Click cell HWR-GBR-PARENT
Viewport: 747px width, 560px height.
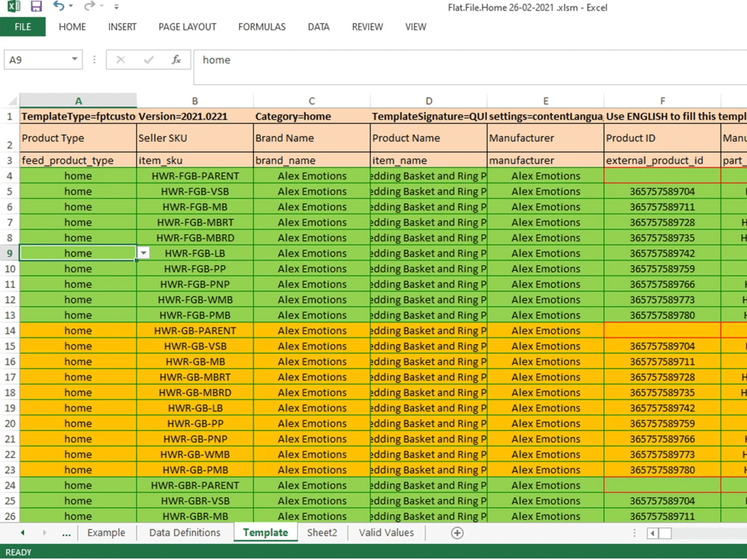pos(195,485)
